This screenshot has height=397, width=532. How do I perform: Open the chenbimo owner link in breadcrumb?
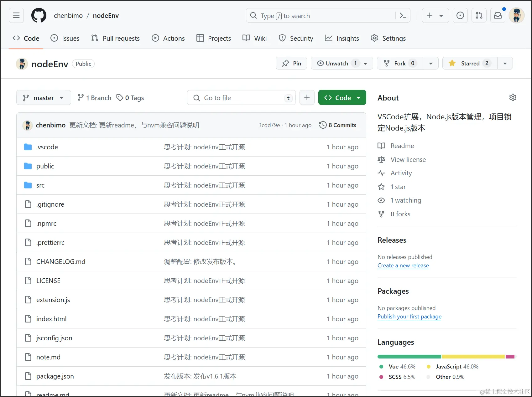tap(68, 15)
